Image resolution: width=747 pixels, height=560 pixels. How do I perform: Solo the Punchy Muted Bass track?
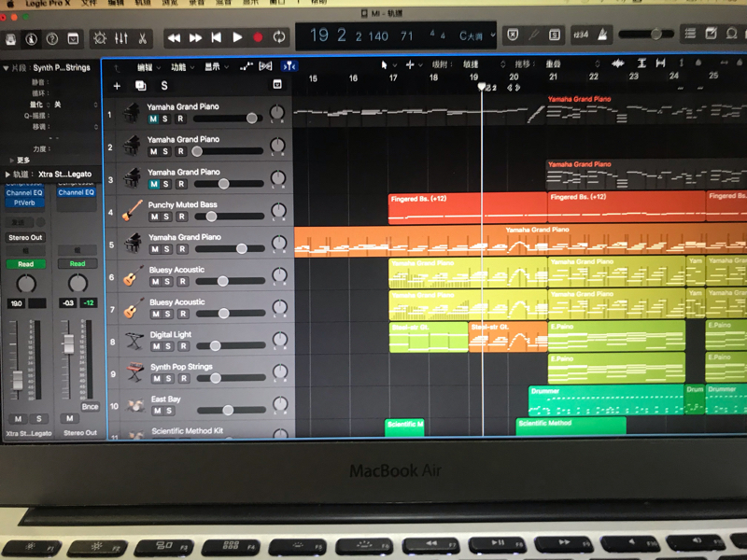(x=166, y=217)
